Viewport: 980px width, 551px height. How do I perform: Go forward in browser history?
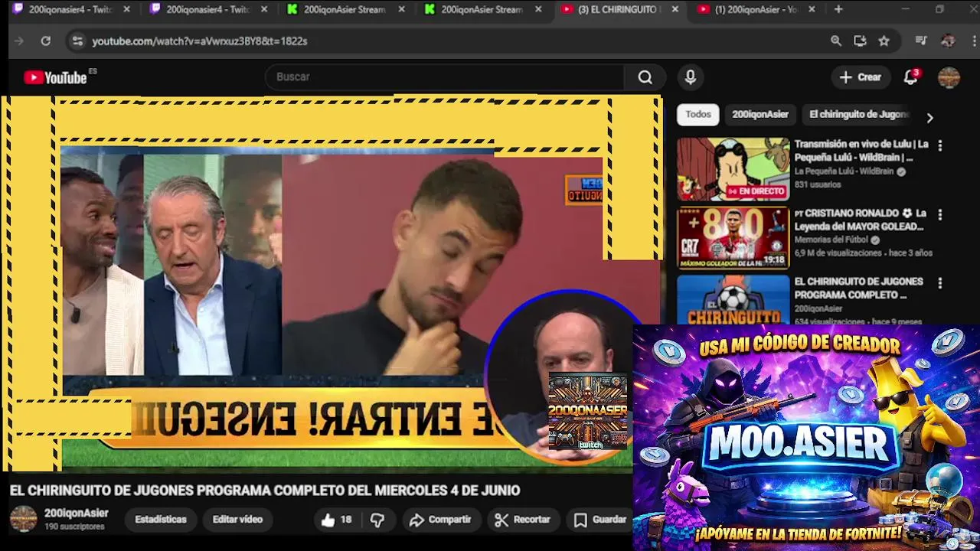point(19,41)
